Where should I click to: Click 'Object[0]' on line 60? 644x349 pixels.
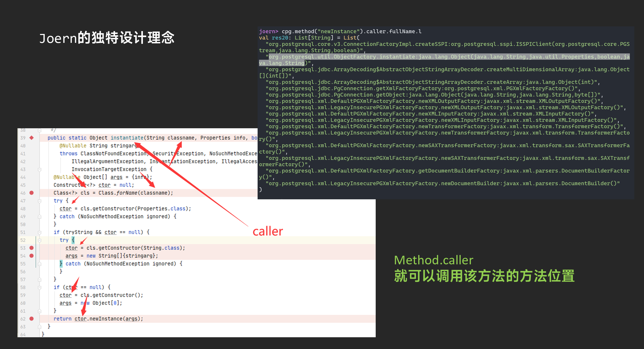click(x=106, y=303)
